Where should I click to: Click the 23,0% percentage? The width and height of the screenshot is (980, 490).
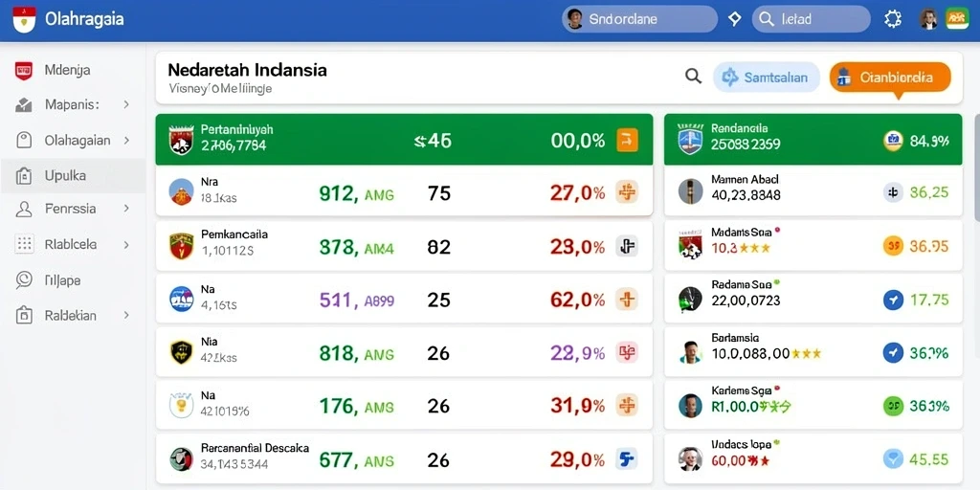[x=577, y=247]
